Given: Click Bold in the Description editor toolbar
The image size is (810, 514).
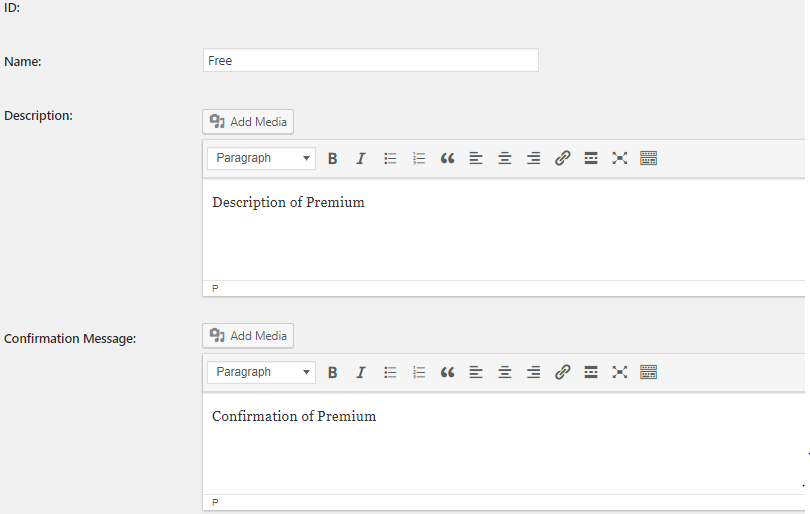Looking at the screenshot, I should 333,158.
